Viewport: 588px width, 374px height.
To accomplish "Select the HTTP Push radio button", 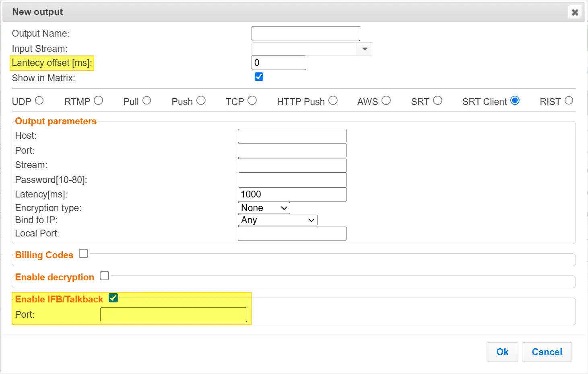I will [333, 101].
